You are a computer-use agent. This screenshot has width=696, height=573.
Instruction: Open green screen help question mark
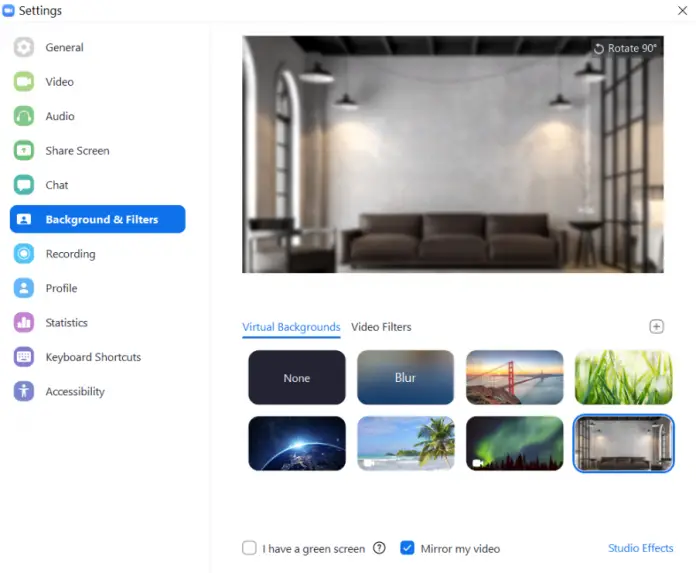(x=379, y=548)
